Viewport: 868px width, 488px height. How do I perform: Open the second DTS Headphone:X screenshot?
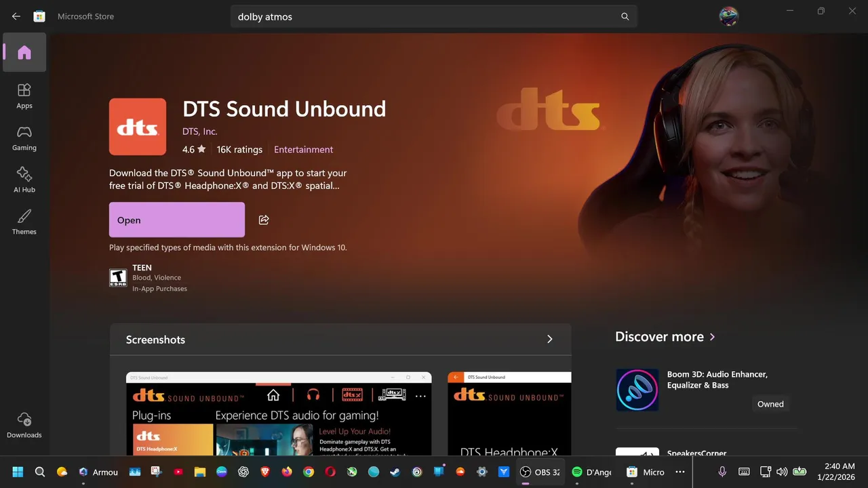click(509, 413)
